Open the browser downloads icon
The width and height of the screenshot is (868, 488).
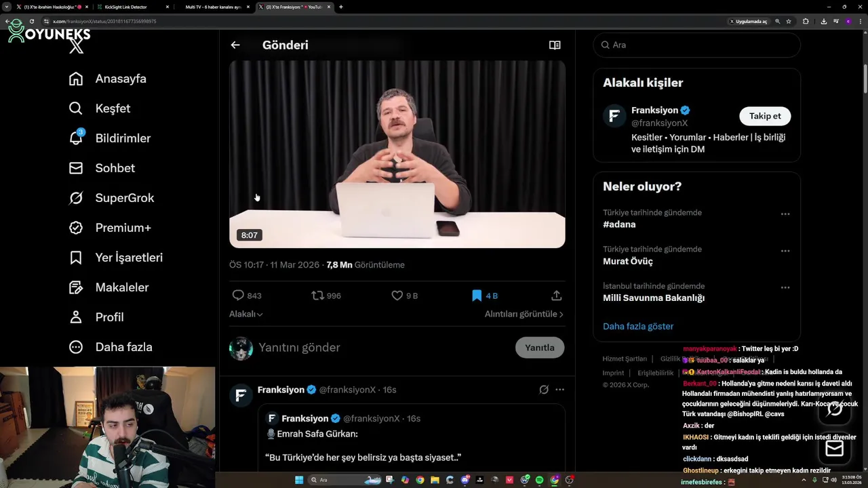point(823,21)
